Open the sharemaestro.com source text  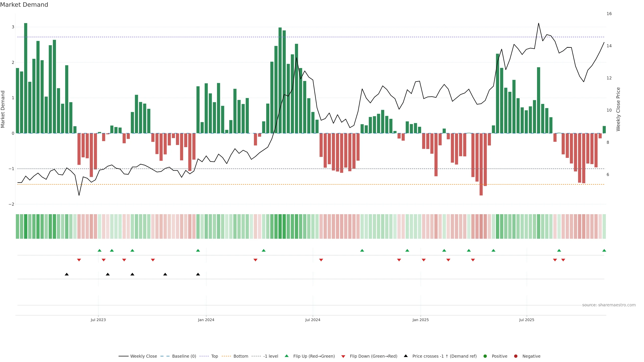point(609,305)
